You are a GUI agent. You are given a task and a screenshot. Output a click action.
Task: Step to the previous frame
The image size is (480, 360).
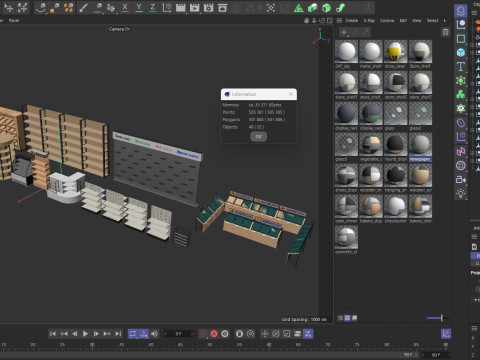click(x=74, y=334)
